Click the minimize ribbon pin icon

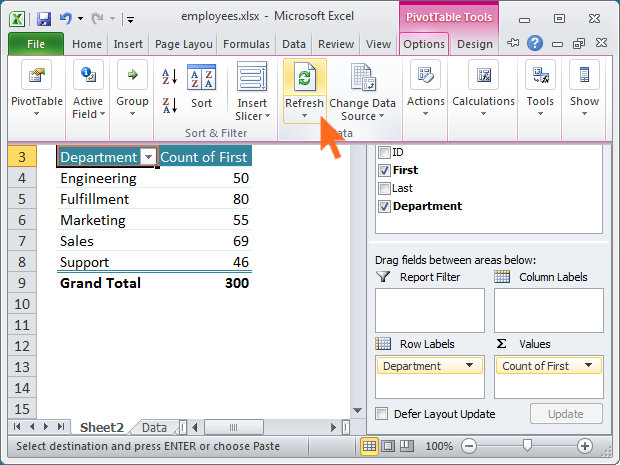pos(513,43)
